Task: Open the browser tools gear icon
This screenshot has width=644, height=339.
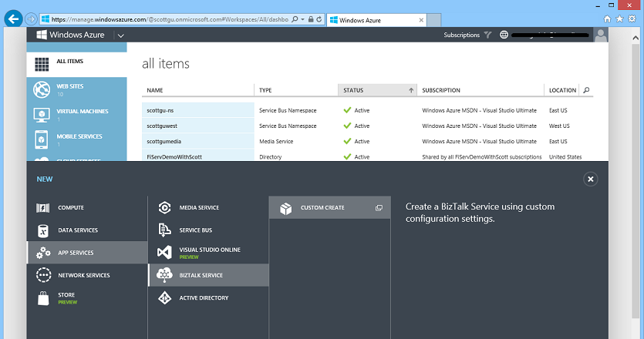Action: pos(632,19)
